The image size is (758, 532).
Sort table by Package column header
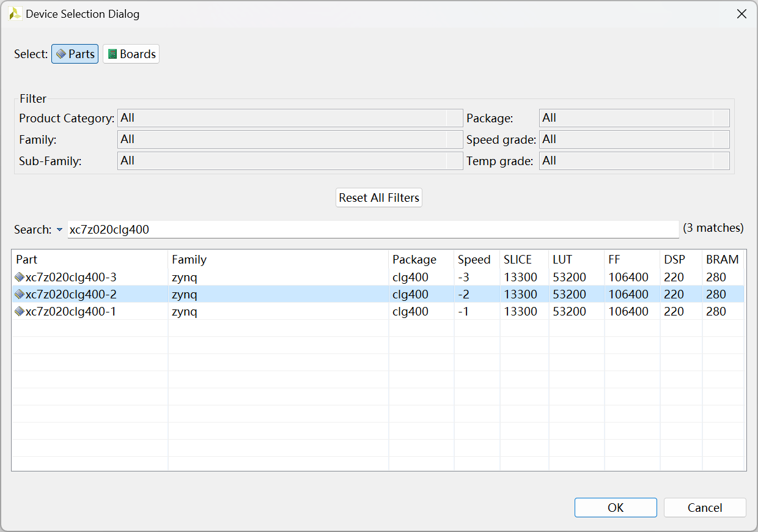(x=422, y=259)
